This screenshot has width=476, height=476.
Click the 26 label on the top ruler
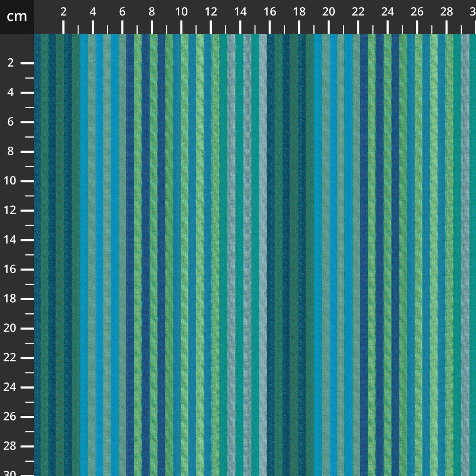coord(417,12)
